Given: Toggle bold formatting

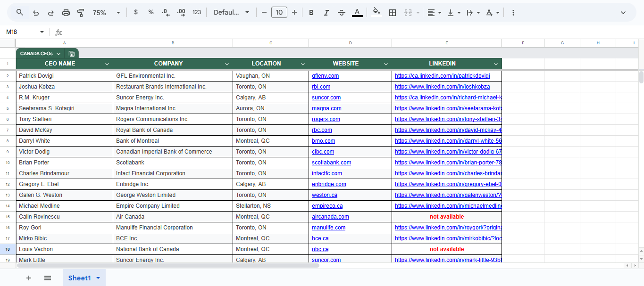Looking at the screenshot, I should pos(311,13).
